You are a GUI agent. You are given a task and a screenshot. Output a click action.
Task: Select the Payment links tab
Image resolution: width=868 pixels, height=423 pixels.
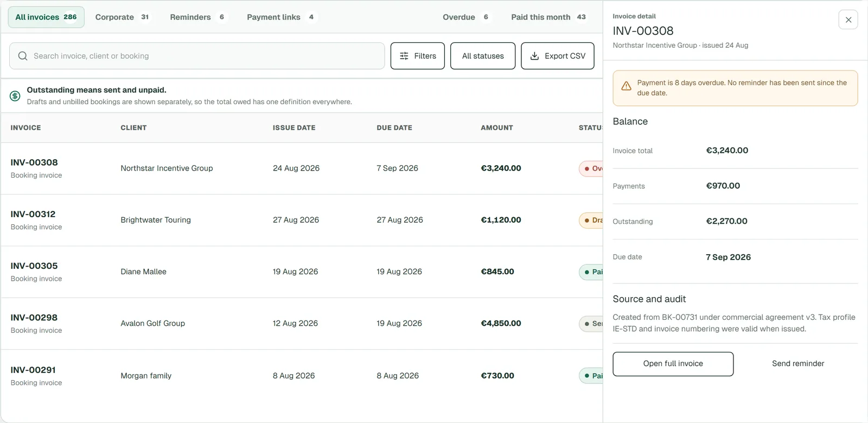coord(280,17)
